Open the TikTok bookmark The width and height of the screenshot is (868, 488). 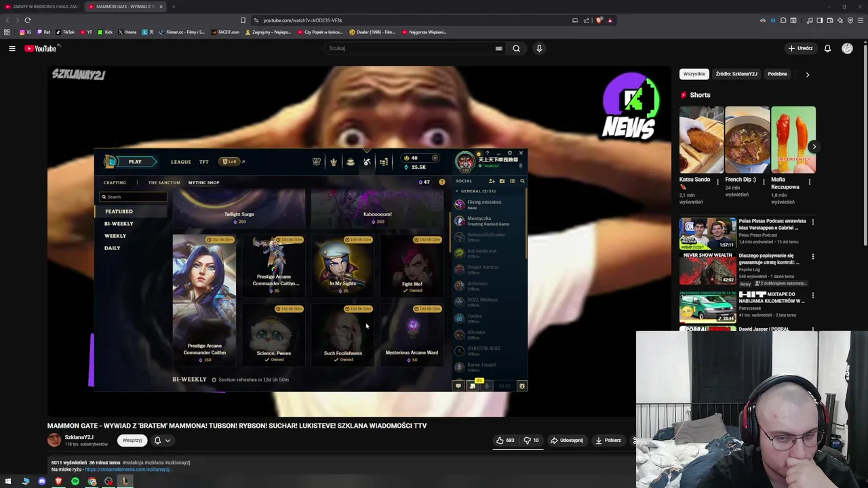coord(65,32)
